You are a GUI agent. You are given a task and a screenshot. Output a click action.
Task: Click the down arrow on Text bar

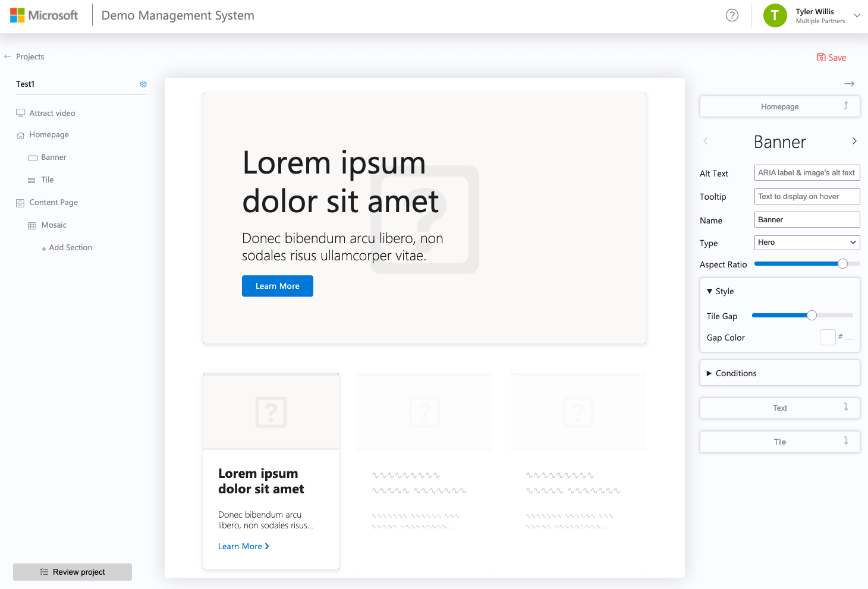coord(845,407)
